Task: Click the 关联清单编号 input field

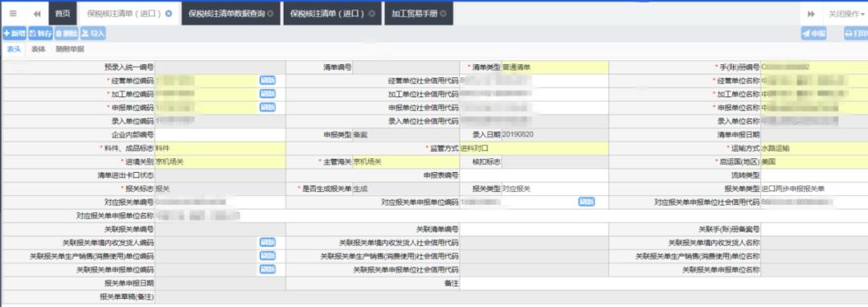Action: click(x=534, y=229)
